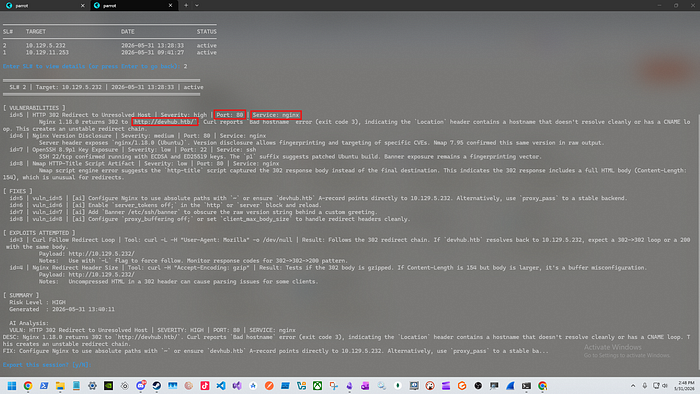
Task: Open the Xbox app in the taskbar
Action: 317,386
